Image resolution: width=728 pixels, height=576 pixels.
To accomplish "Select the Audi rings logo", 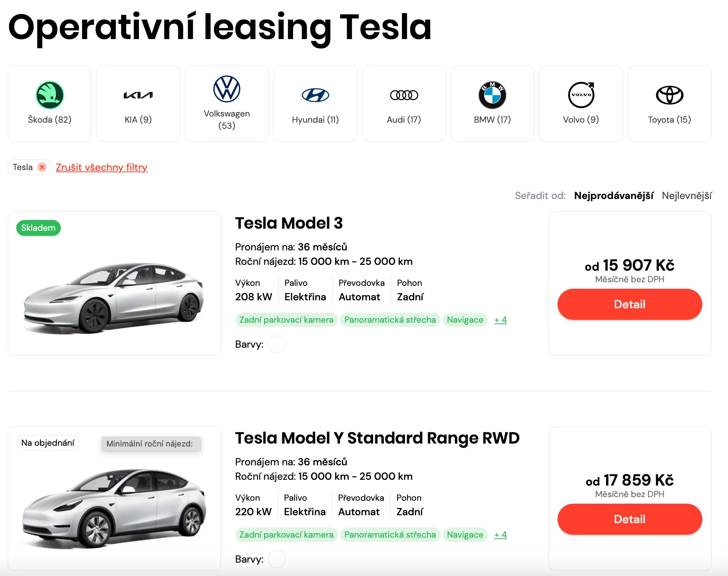I will (x=404, y=95).
